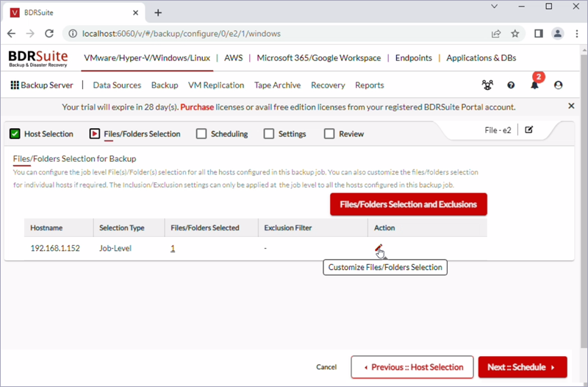The image size is (588, 387).
Task: Click the edit job name icon next to File - e2
Action: click(x=528, y=130)
